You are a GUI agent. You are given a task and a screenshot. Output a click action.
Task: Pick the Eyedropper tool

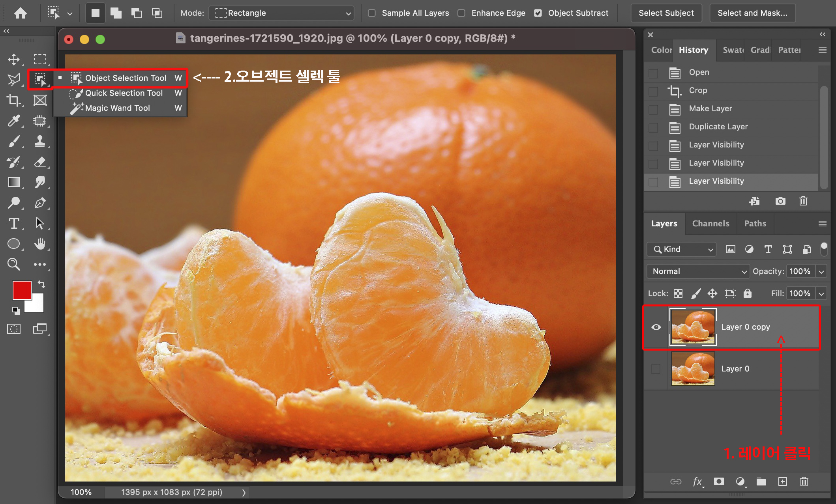pos(14,121)
